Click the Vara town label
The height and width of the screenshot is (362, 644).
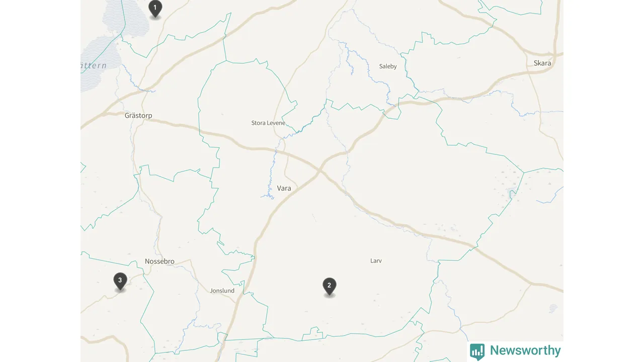coord(284,189)
